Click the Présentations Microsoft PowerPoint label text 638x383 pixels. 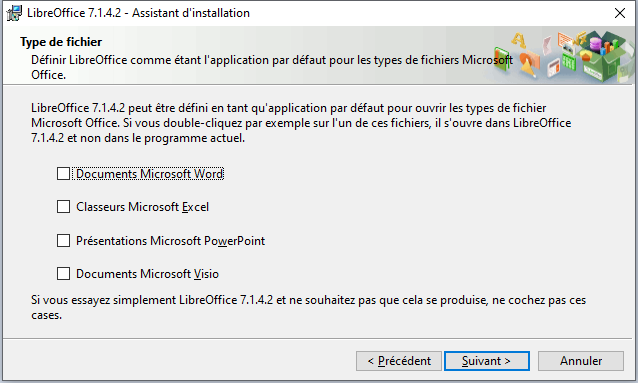[170, 241]
